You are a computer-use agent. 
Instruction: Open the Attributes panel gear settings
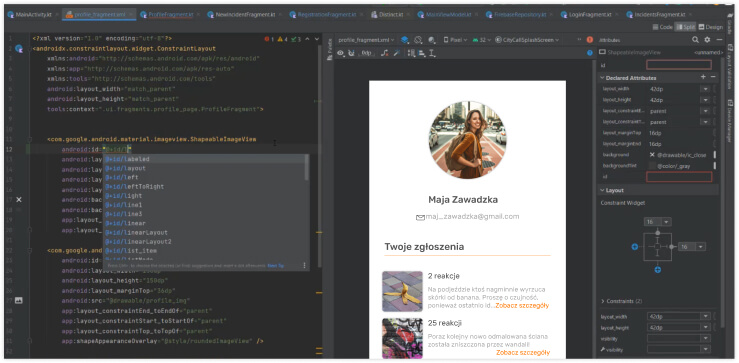tap(707, 40)
